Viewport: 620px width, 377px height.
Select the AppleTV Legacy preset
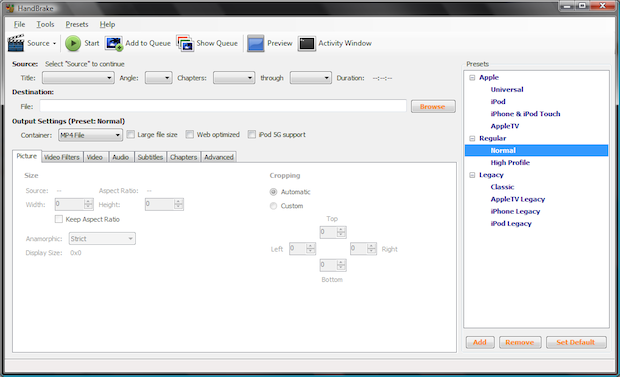point(518,199)
